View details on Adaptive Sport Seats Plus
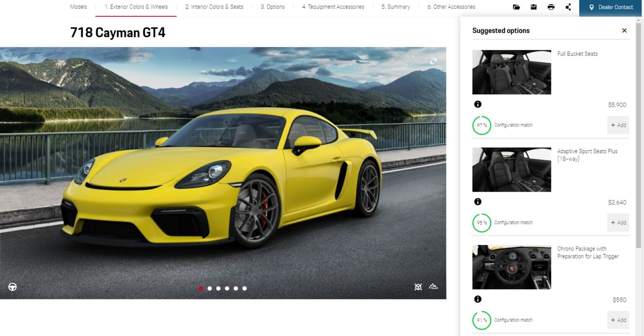This screenshot has height=336, width=644. point(478,201)
